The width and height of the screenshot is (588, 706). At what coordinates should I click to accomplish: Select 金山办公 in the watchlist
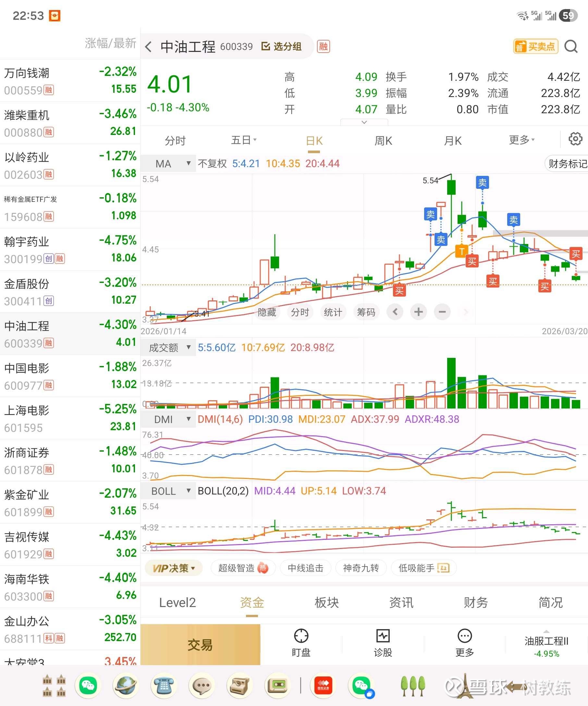pos(70,629)
